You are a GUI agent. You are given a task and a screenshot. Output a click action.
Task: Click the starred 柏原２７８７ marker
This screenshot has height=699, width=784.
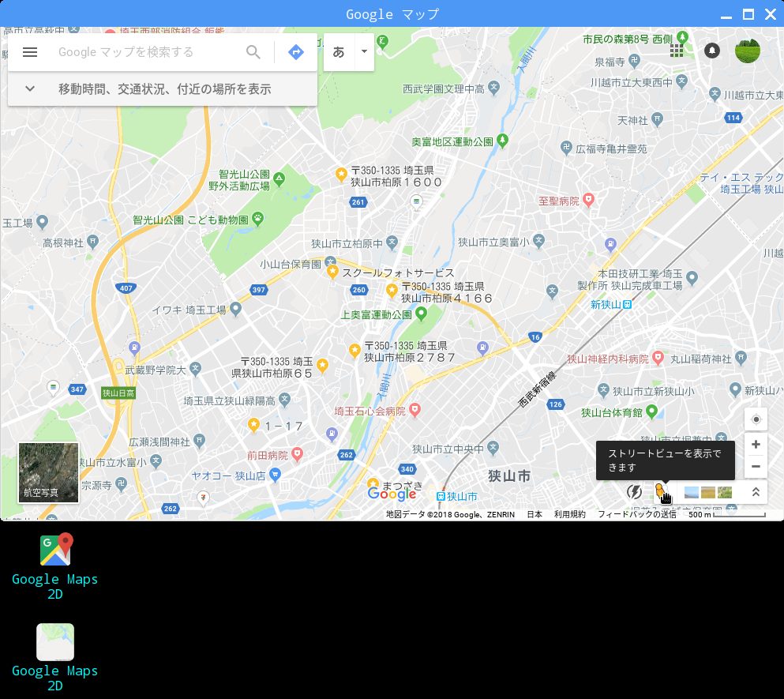pyautogui.click(x=354, y=350)
